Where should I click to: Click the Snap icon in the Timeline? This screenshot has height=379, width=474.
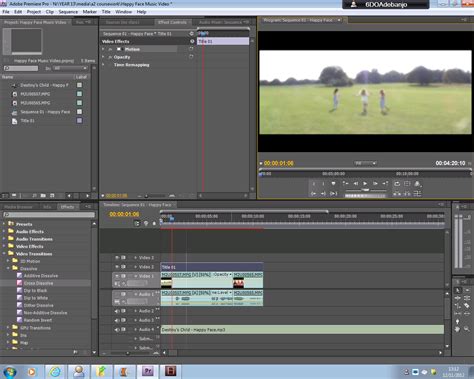click(137, 223)
